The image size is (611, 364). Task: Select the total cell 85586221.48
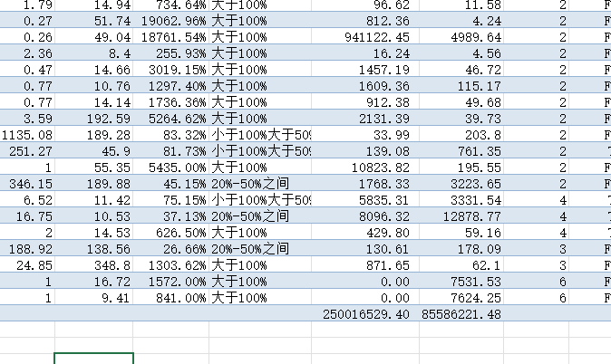point(461,314)
